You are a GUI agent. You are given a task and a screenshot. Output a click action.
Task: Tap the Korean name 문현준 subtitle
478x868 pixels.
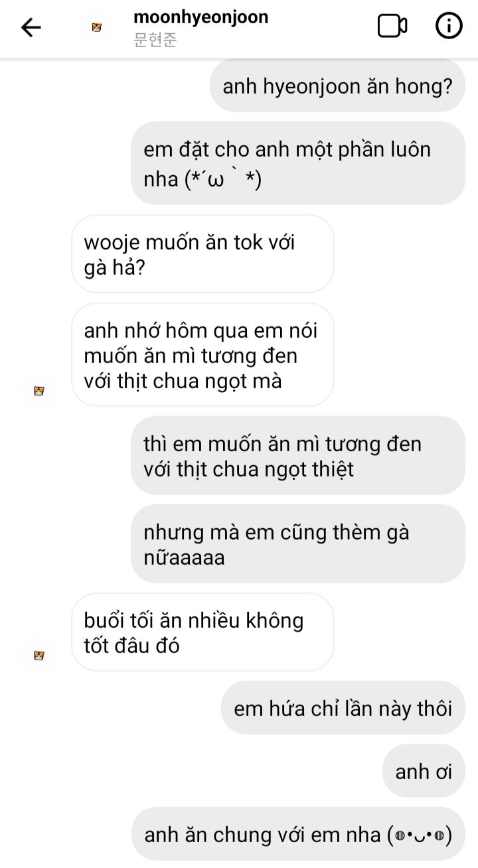pyautogui.click(x=155, y=40)
